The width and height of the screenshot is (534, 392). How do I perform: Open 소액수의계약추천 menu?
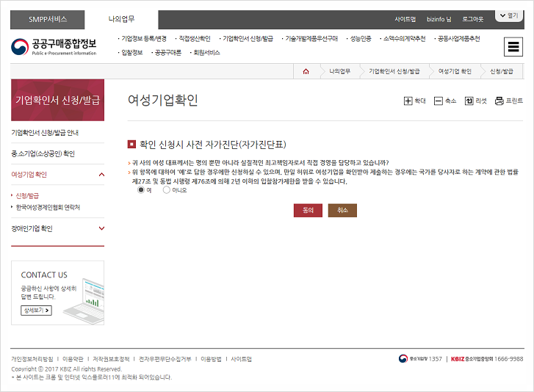pyautogui.click(x=404, y=39)
